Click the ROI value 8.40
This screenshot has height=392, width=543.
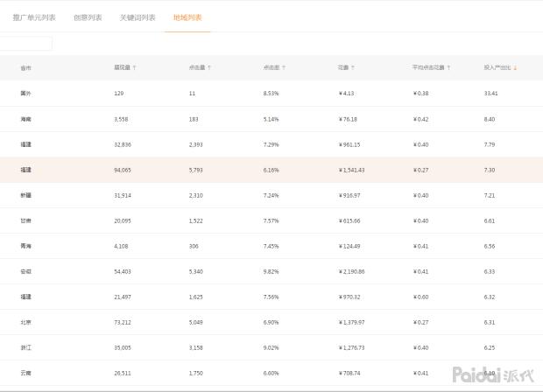click(x=490, y=119)
